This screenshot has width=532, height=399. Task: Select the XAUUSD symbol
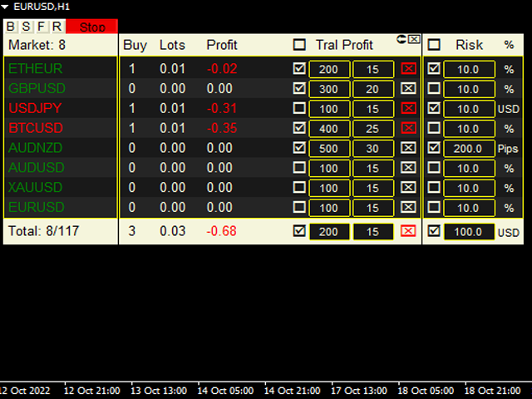[35, 187]
